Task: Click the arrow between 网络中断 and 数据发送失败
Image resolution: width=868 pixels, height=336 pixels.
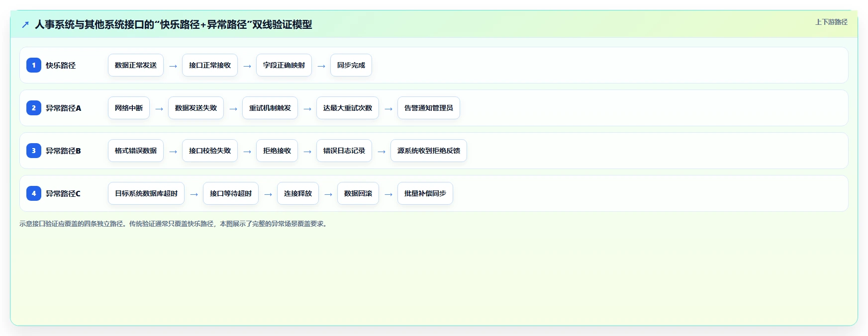Action: [159, 108]
